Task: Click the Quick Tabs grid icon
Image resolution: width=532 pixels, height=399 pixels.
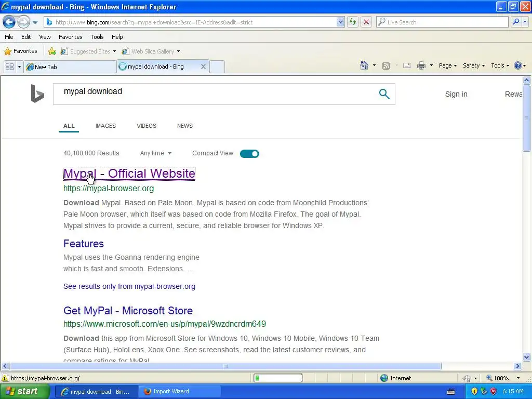Action: pyautogui.click(x=9, y=67)
